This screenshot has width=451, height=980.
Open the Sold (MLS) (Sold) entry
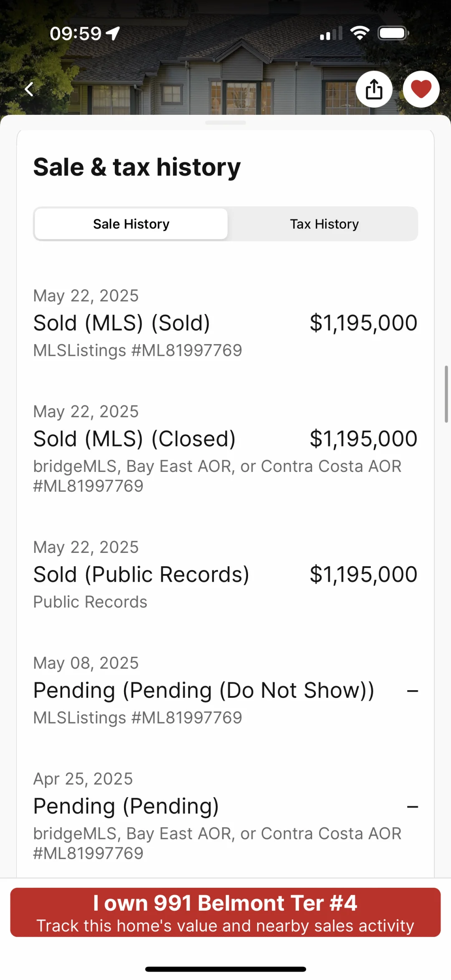click(225, 323)
